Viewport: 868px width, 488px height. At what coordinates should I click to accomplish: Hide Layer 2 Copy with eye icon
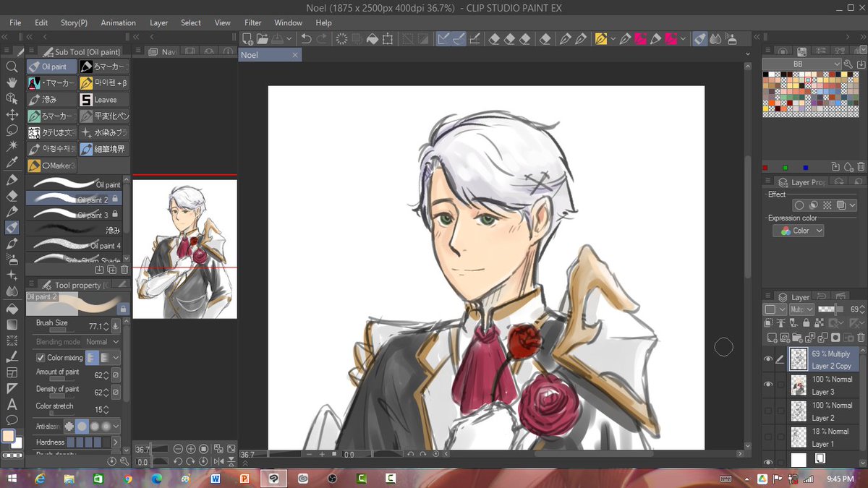(x=768, y=359)
